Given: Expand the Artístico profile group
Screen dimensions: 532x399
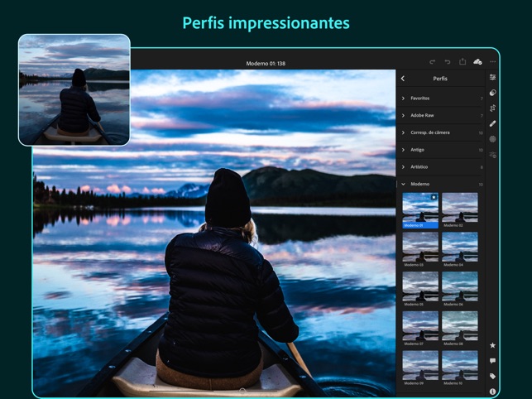Looking at the screenshot, I should pos(440,166).
